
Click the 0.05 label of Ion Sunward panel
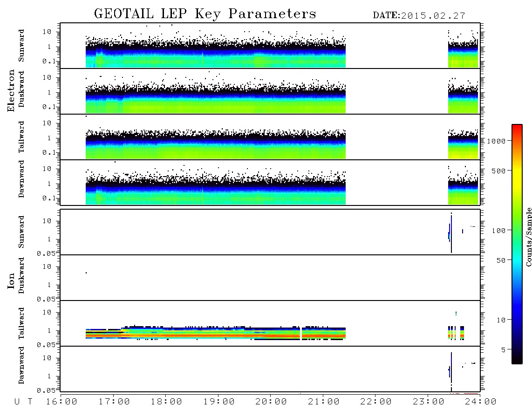pos(46,253)
